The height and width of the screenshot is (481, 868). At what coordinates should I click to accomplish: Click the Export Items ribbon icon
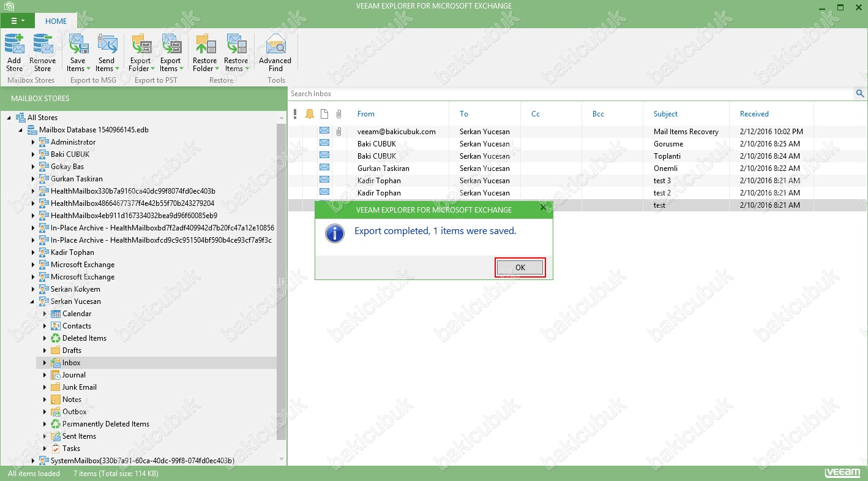click(171, 45)
